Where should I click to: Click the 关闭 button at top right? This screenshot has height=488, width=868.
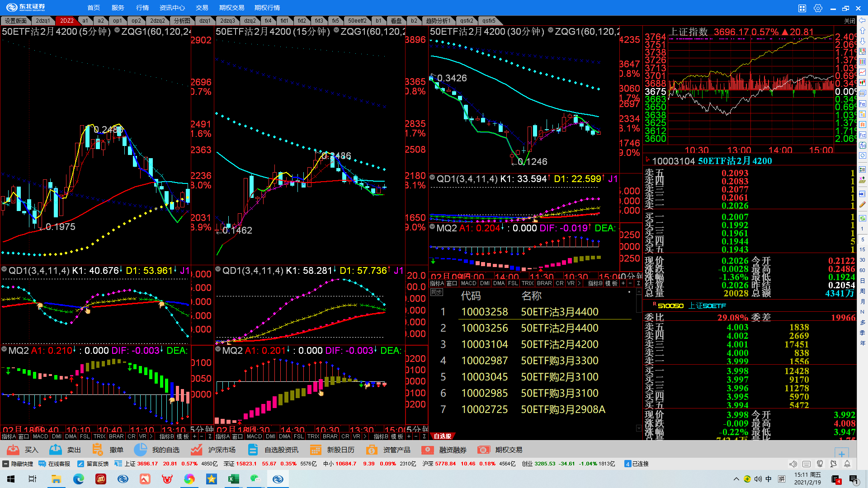[849, 21]
